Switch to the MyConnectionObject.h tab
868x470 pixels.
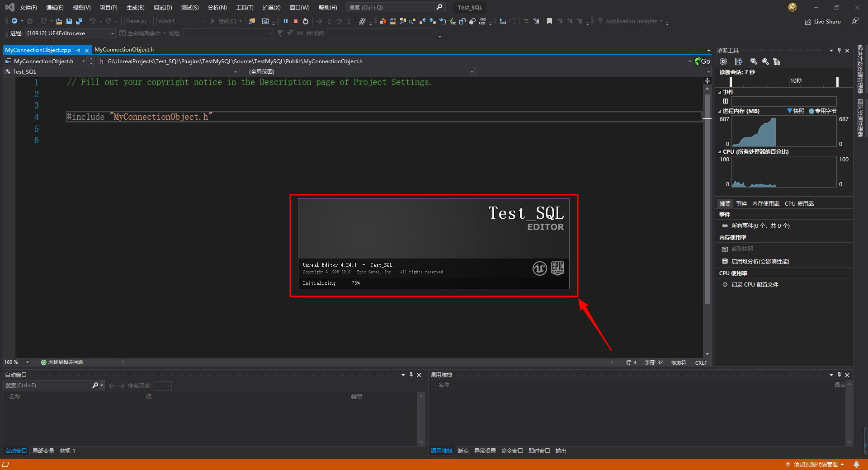(124, 49)
